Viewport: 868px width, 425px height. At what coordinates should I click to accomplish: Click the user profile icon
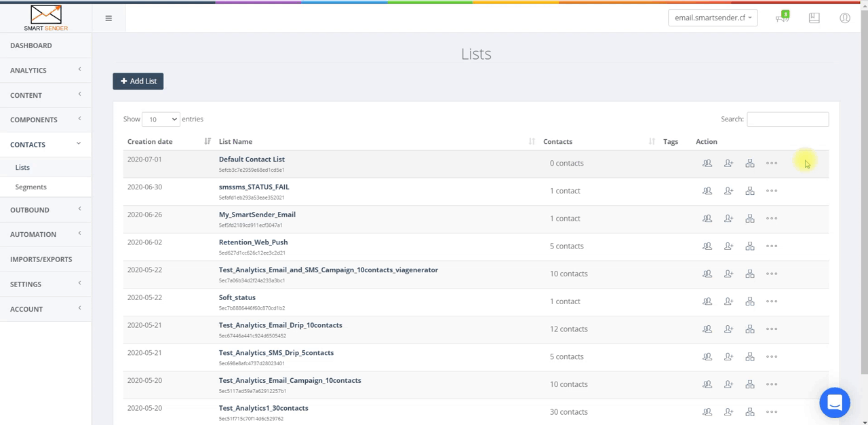coord(844,18)
